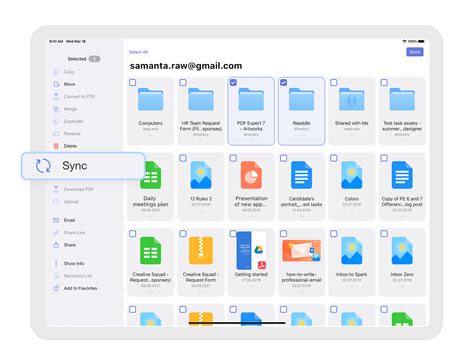Open how-to-write-professional-email thumbnail
The height and width of the screenshot is (364, 474).
(301, 250)
